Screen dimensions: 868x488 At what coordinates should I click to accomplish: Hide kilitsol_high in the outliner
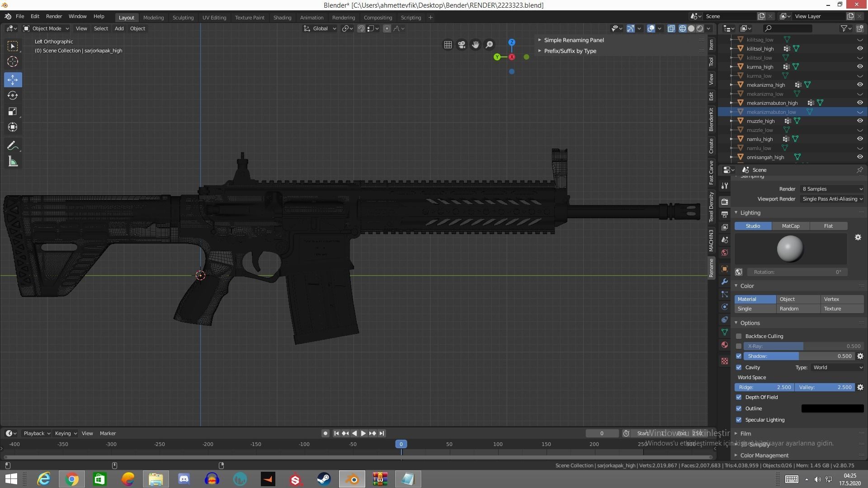860,49
